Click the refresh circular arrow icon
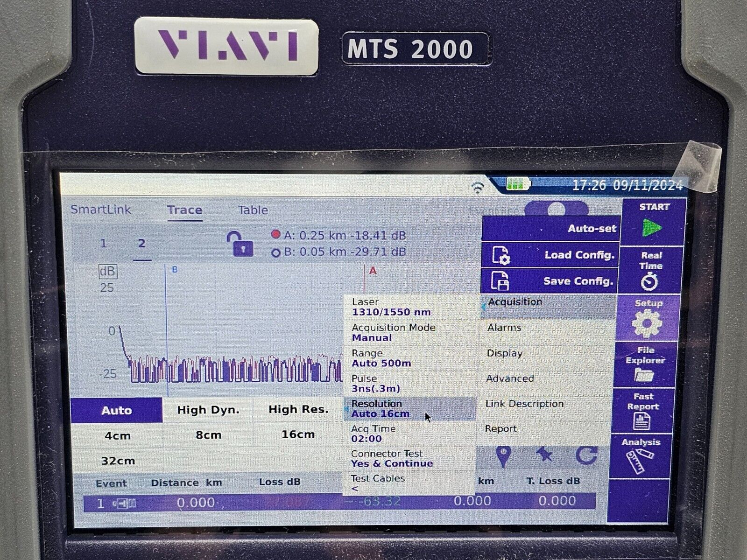 586,455
